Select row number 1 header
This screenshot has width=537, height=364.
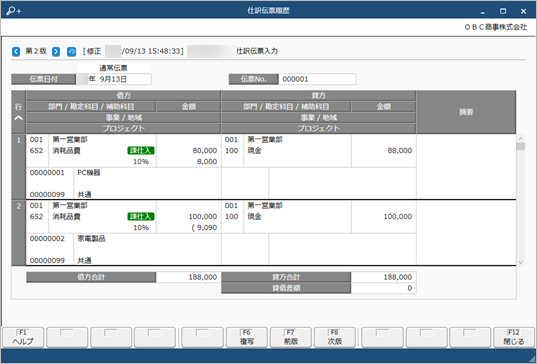point(18,166)
